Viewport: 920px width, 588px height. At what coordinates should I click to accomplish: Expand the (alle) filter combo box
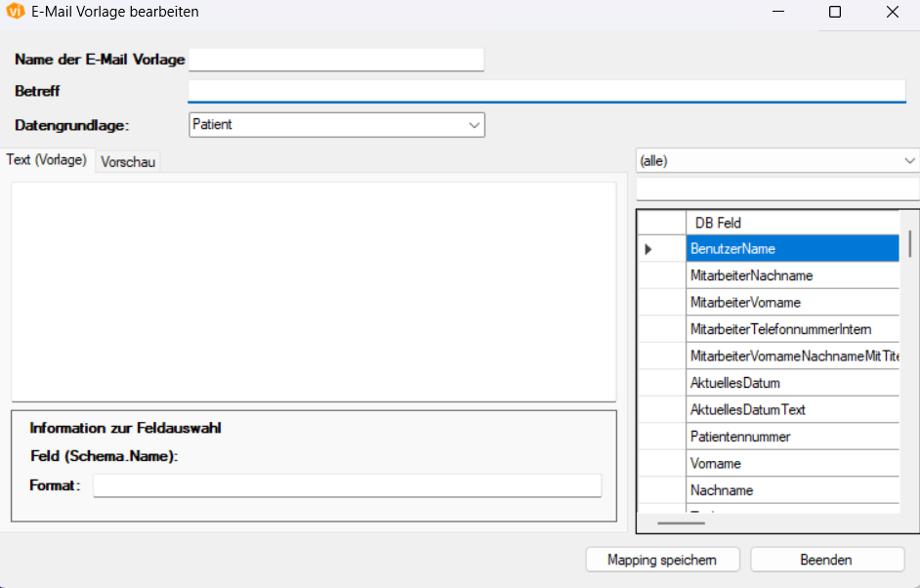point(778,161)
